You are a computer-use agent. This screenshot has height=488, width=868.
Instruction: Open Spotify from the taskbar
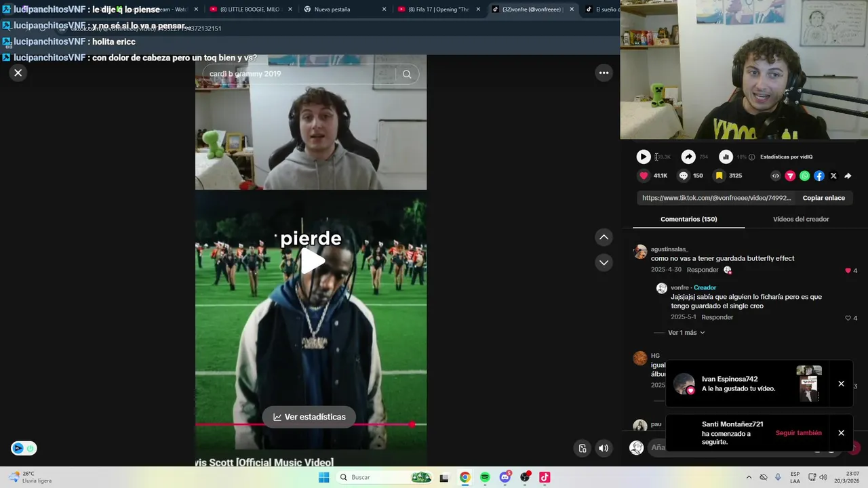click(x=485, y=477)
